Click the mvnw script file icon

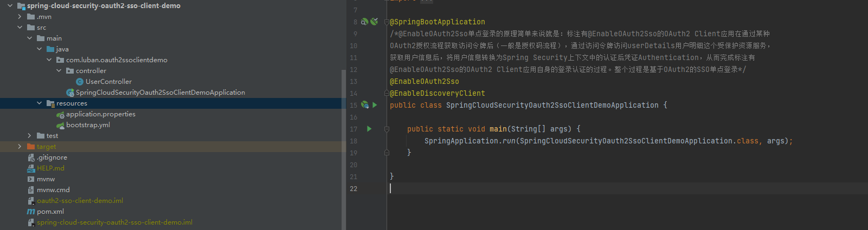point(31,179)
